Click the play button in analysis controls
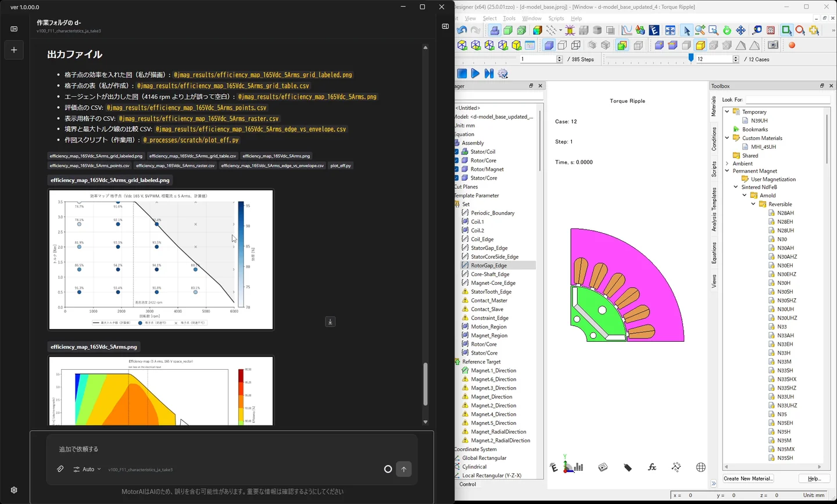The height and width of the screenshot is (504, 837). pos(475,73)
